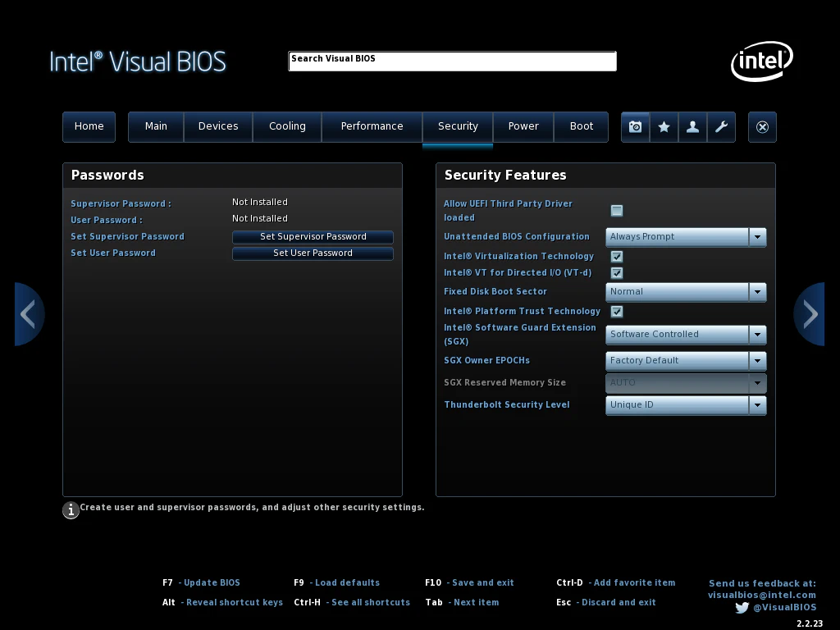Click Set User Password button
The height and width of the screenshot is (630, 840).
(313, 253)
